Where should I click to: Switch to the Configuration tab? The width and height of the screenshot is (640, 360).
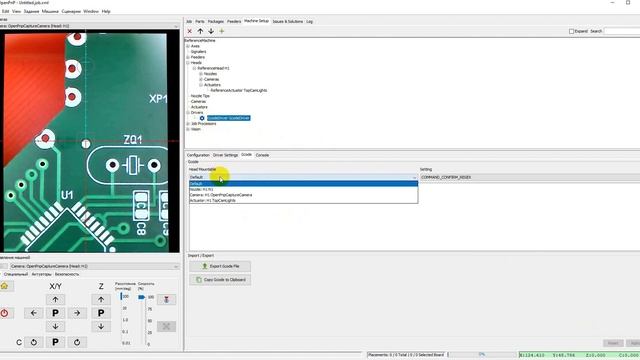(198, 155)
